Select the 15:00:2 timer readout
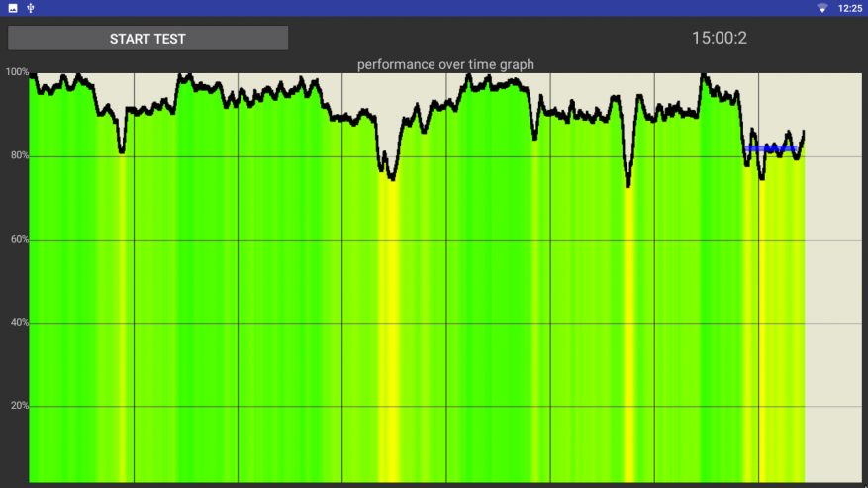Viewport: 868px width, 488px height. point(720,38)
